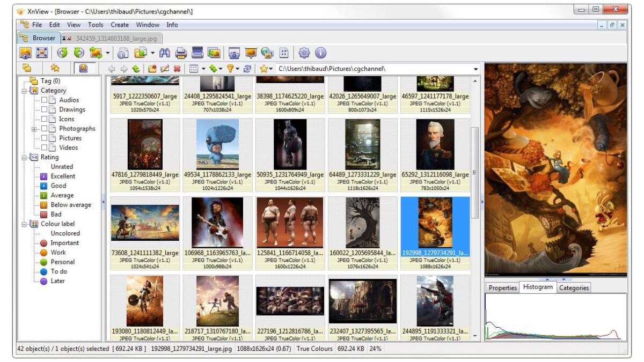Tick the Drawings category checkbox
This screenshot has width=644, height=362.
click(x=45, y=110)
